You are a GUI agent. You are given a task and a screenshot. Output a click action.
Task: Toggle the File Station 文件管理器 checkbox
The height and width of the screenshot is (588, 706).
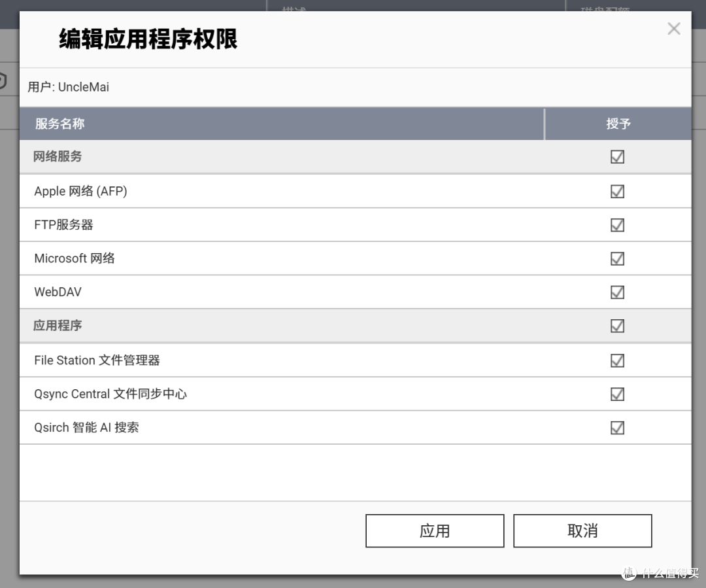[617, 360]
